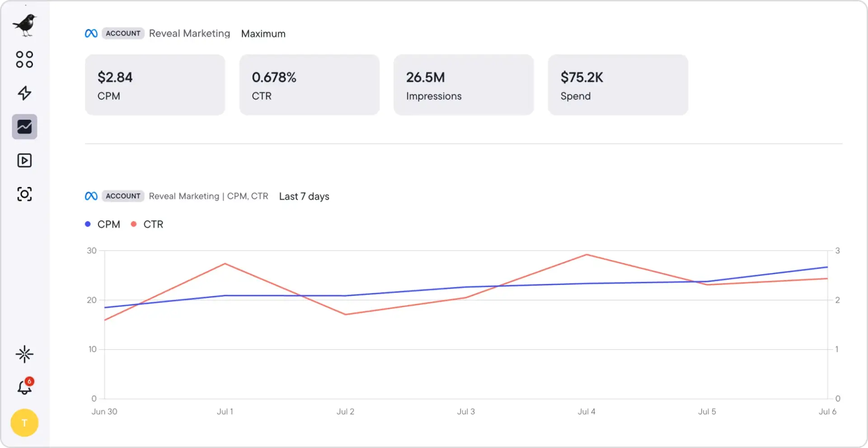Open the dashboard grid icon
Viewport: 868px width, 448px height.
click(x=24, y=59)
